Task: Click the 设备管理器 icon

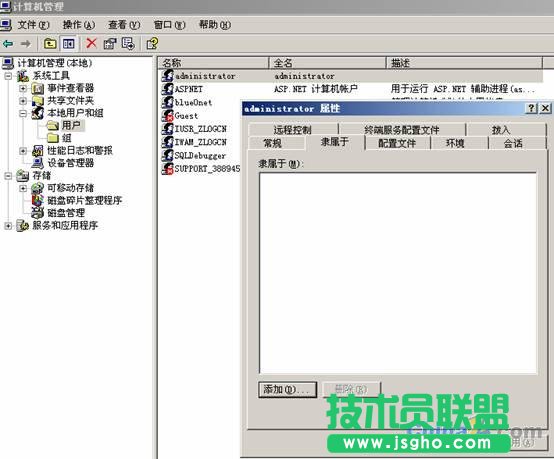Action: pos(37,163)
